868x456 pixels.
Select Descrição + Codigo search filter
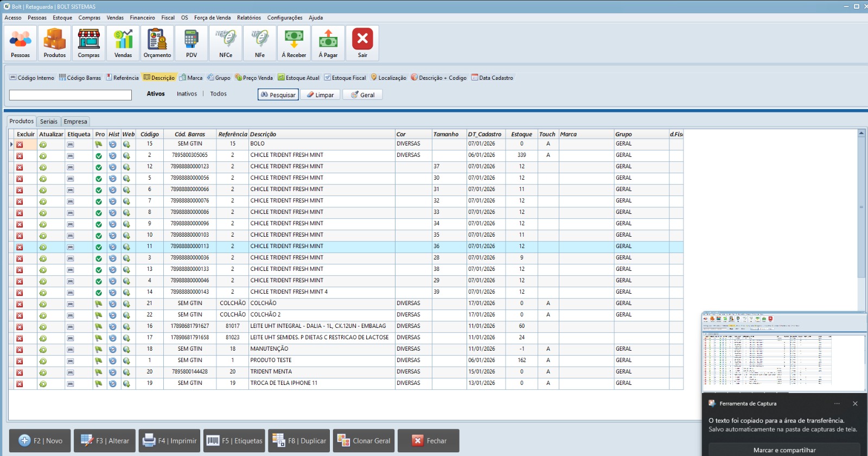[x=439, y=78]
